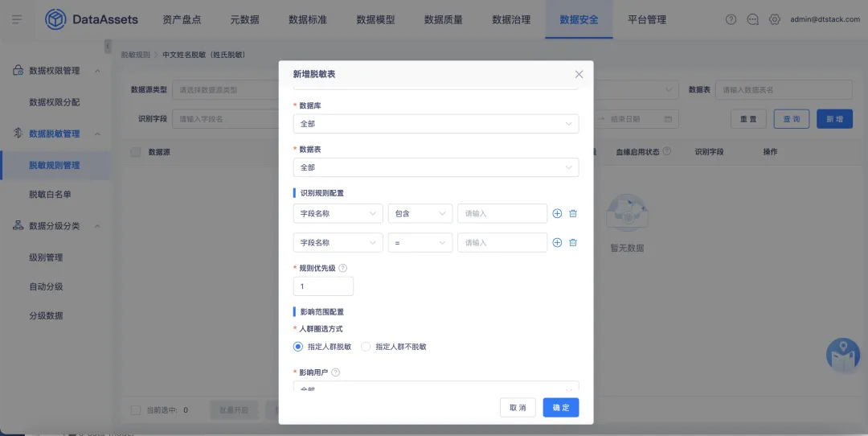The height and width of the screenshot is (436, 868).
Task: Open the 元数据 tab
Action: coord(244,19)
